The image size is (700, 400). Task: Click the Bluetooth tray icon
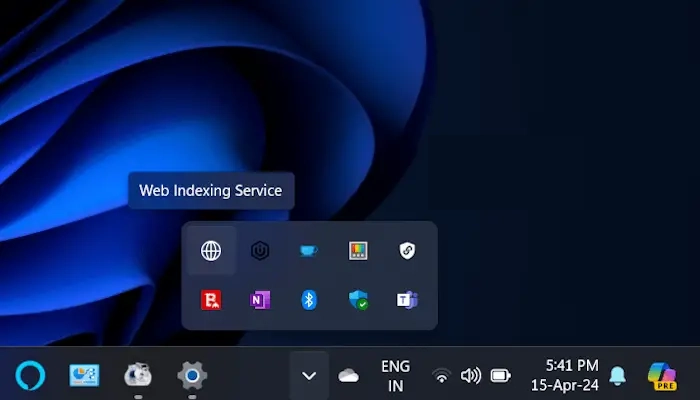(309, 300)
